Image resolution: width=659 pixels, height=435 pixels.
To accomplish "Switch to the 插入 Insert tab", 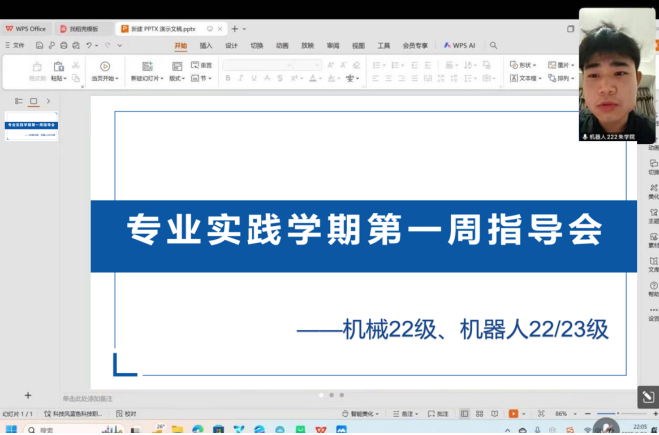I will 206,45.
